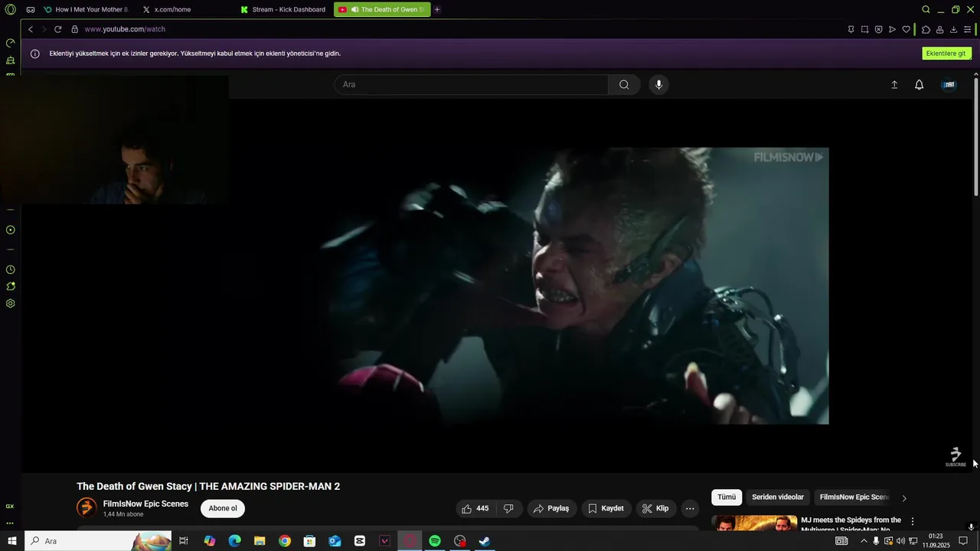Open Google Chrome from the taskbar
Screen dimensions: 980x551
[x=285, y=541]
